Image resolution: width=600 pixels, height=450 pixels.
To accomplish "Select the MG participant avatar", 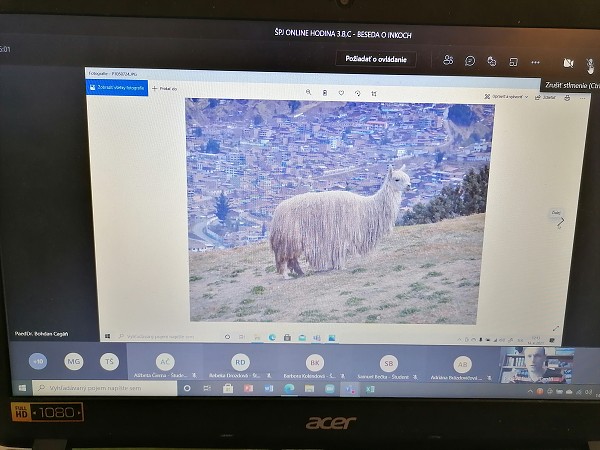I will (73, 361).
